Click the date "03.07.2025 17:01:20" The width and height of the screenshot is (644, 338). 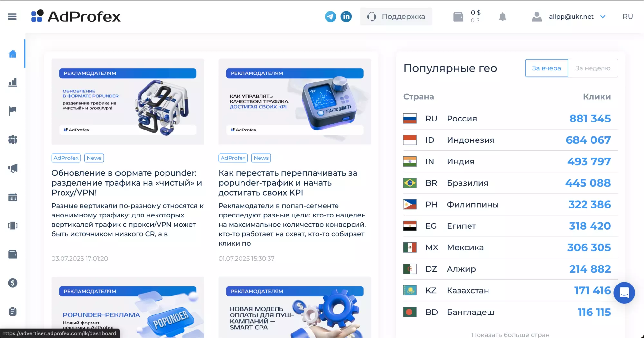pyautogui.click(x=80, y=259)
